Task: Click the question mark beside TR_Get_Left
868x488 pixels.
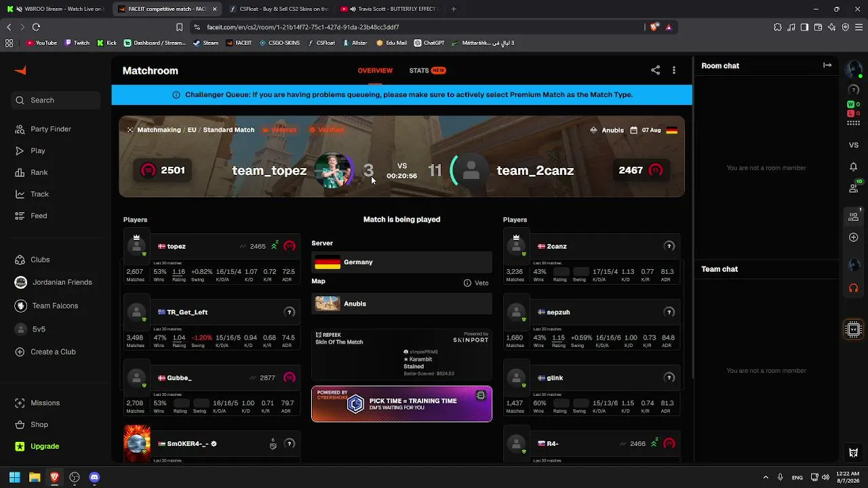Action: pos(290,312)
